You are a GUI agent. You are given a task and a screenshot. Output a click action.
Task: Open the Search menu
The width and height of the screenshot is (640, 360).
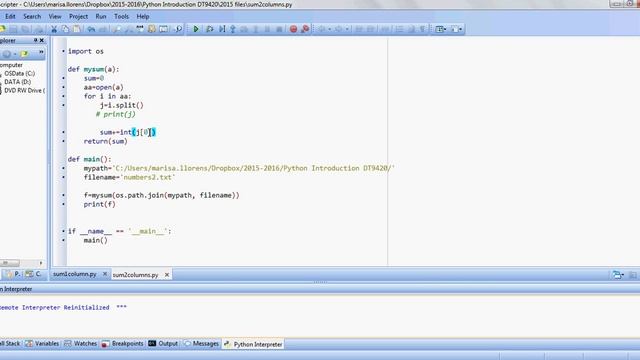pos(32,16)
